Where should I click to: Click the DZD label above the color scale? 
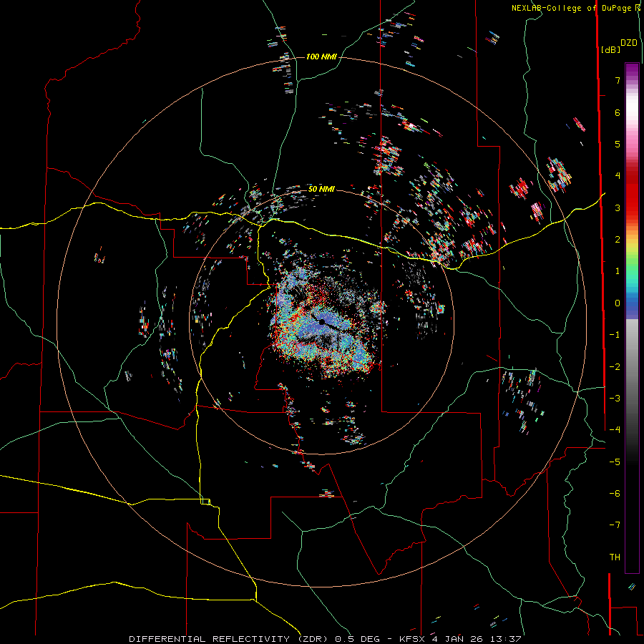pyautogui.click(x=629, y=43)
